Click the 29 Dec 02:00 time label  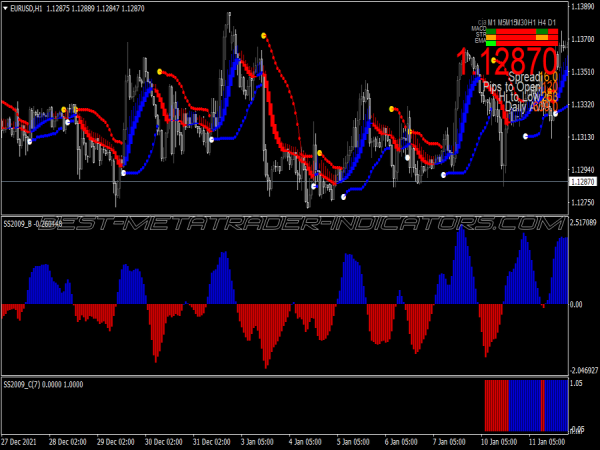(116, 442)
